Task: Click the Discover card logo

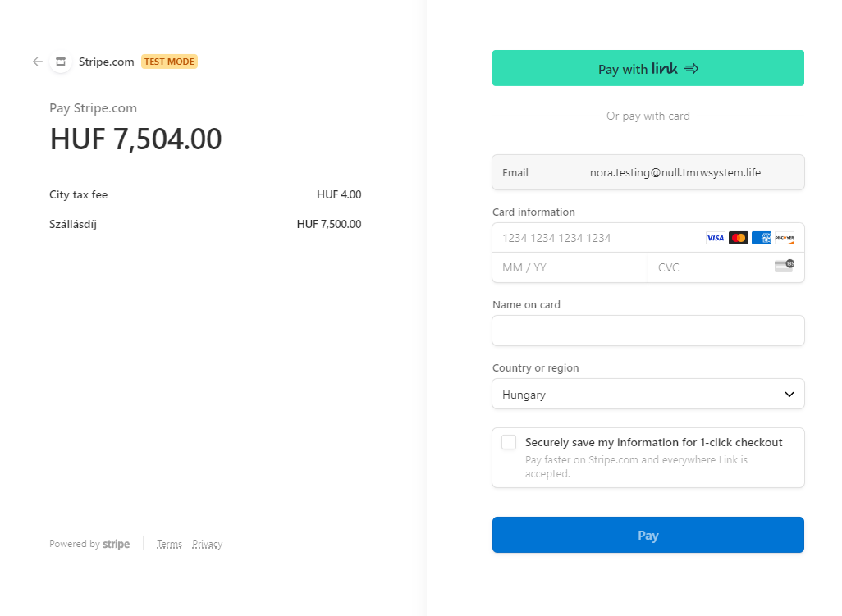Action: [785, 238]
